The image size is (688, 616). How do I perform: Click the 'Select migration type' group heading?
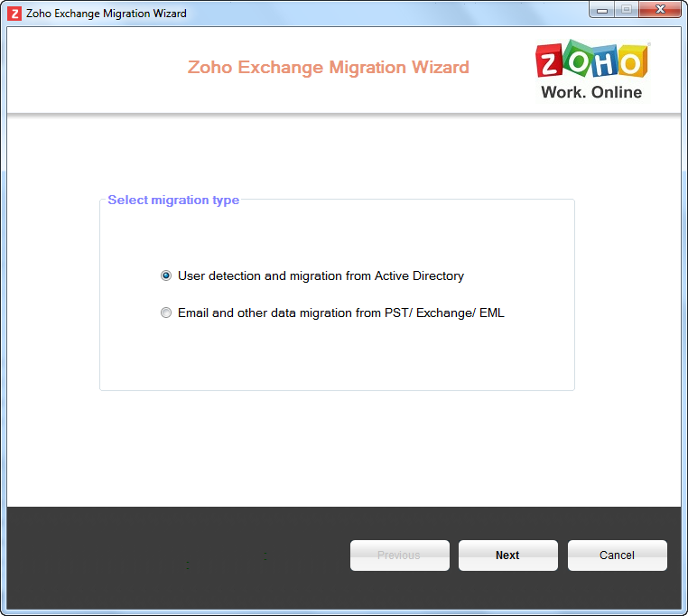point(173,201)
